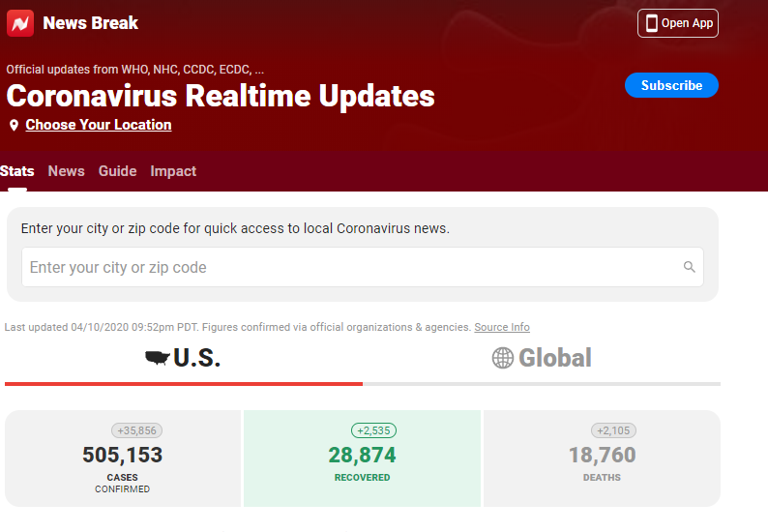Select the Stats tab
Viewport: 768px width, 532px height.
coord(16,171)
